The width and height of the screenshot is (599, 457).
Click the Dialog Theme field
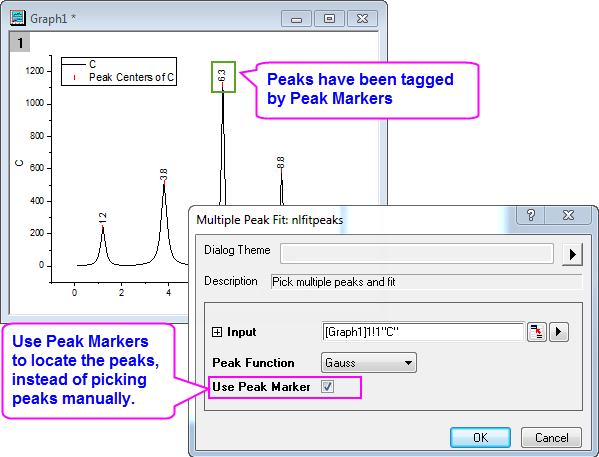416,254
